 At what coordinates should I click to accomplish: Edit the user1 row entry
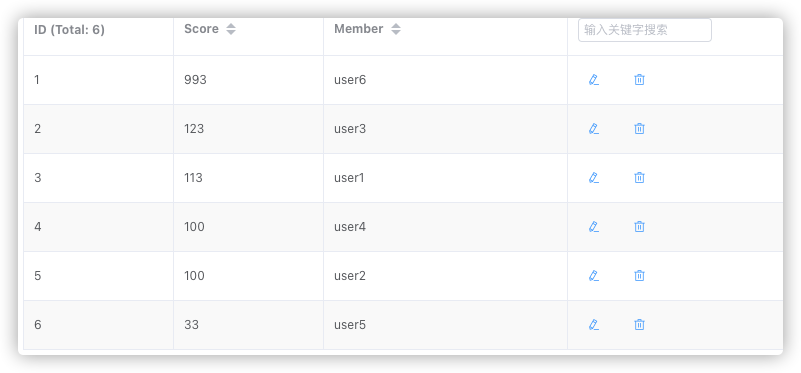click(x=594, y=178)
